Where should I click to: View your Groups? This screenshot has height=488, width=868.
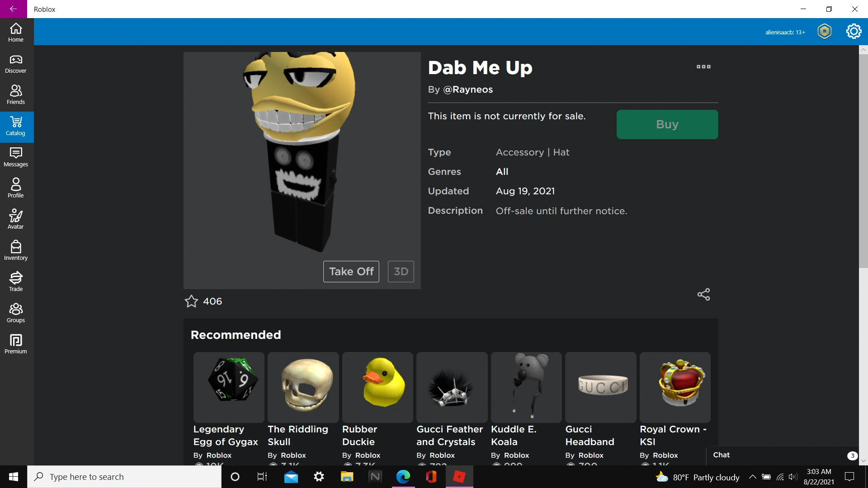tap(16, 312)
